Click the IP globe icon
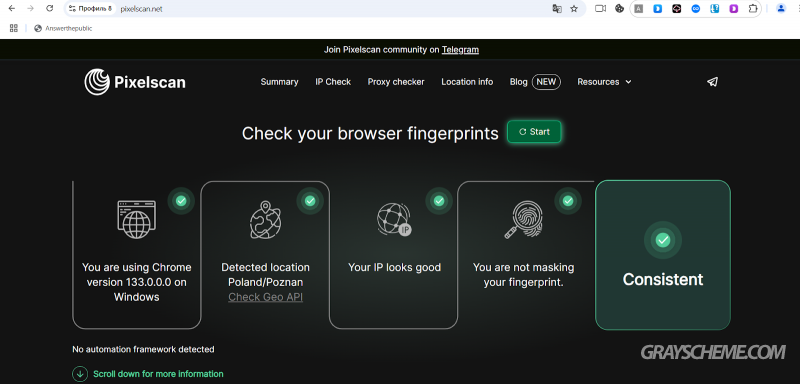 click(x=394, y=219)
